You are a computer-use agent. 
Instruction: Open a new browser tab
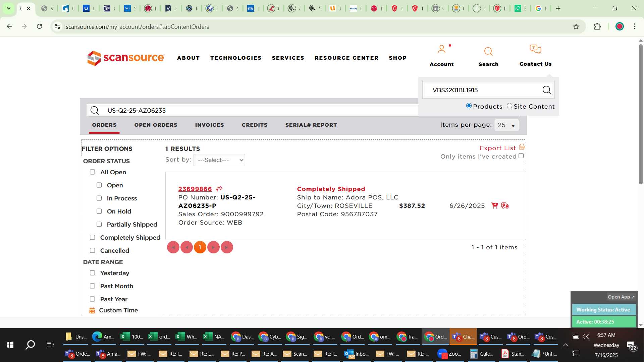(x=558, y=8)
